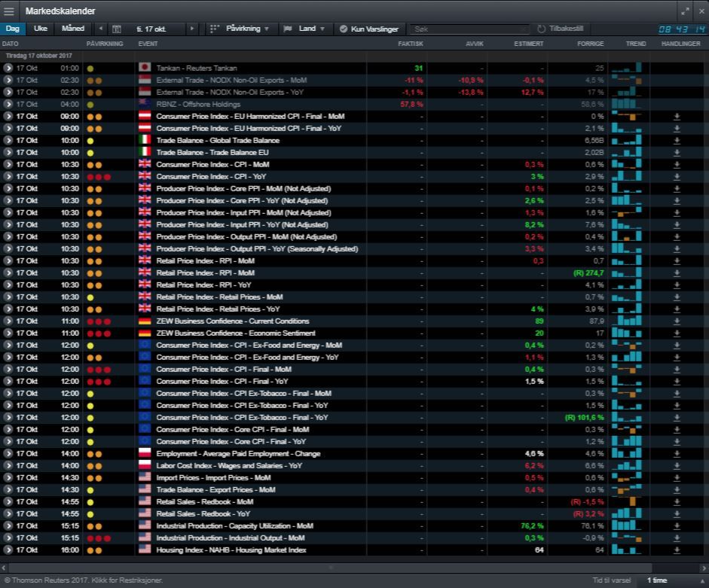Click US flag on Export Prices MoM row
This screenshot has height=588, width=709.
145,489
